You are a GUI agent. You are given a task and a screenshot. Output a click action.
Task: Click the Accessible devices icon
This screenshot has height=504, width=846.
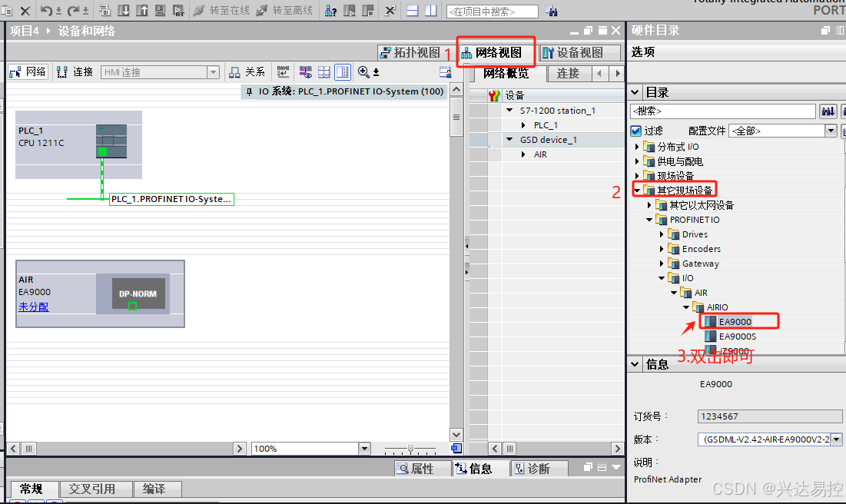330,10
